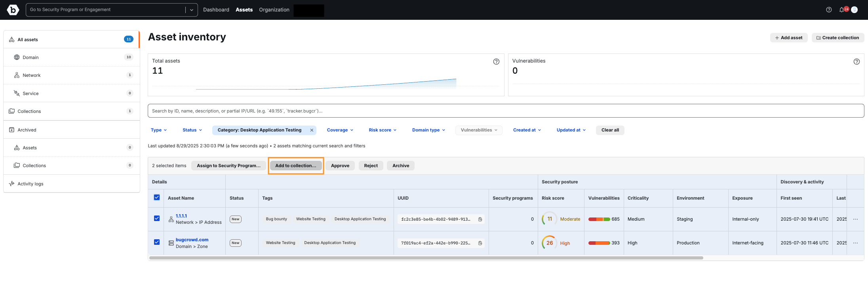This screenshot has width=868, height=288.
Task: Uncheck the 1.1.1.1 asset checkbox
Action: pos(157,219)
